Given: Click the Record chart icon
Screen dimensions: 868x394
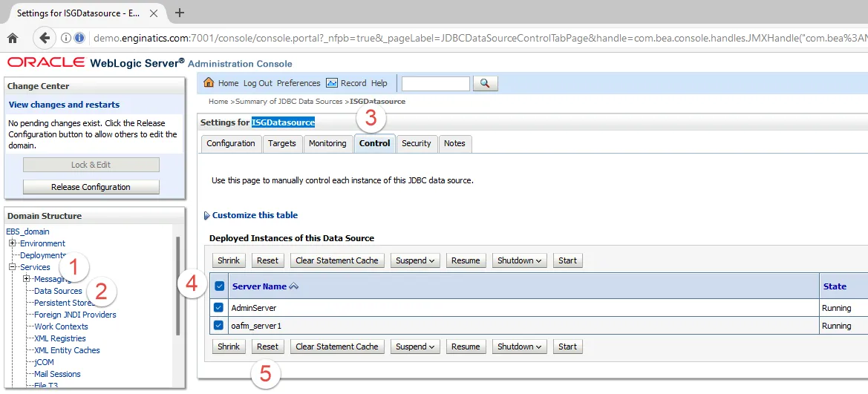Looking at the screenshot, I should point(332,83).
